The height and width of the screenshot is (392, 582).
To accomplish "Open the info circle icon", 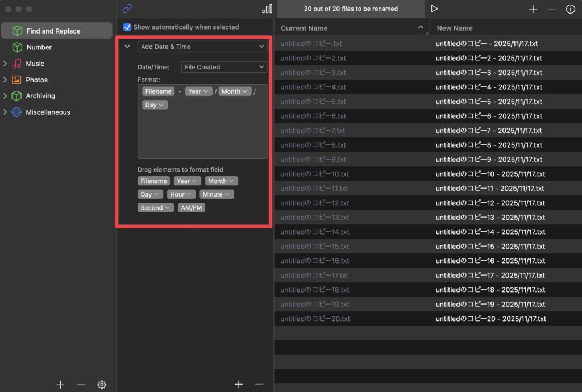I will point(570,9).
